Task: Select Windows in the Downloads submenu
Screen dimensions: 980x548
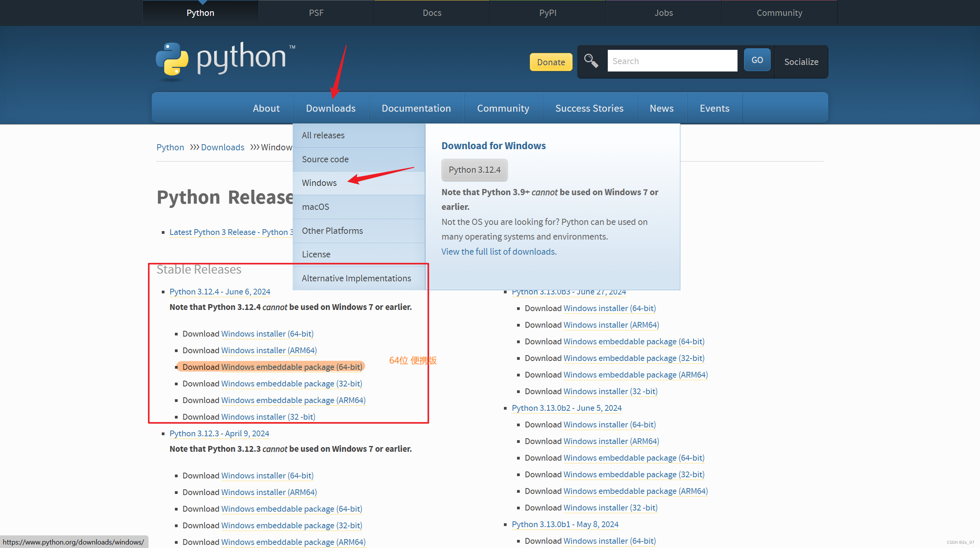Action: pos(319,183)
